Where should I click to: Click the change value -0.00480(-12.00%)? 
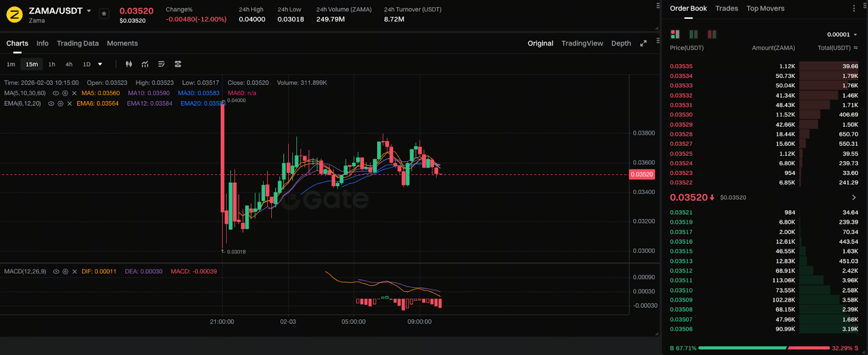196,19
